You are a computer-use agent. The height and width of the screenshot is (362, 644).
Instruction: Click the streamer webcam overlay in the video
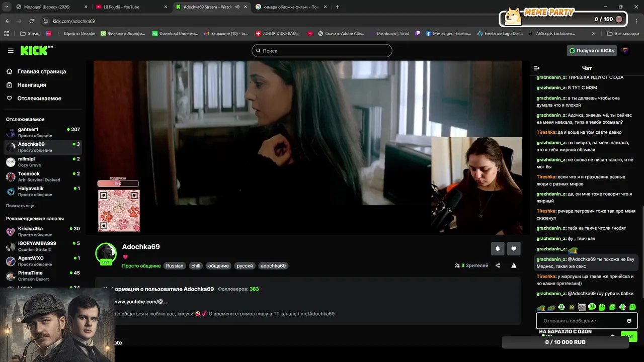click(477, 186)
